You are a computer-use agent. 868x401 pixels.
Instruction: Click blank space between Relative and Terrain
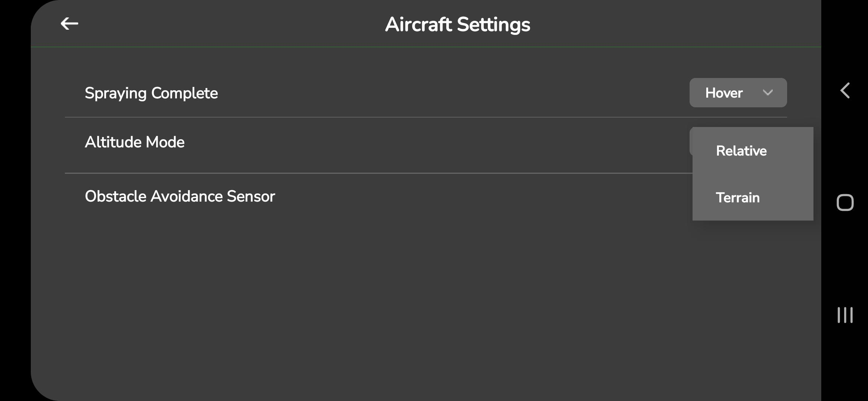(752, 174)
